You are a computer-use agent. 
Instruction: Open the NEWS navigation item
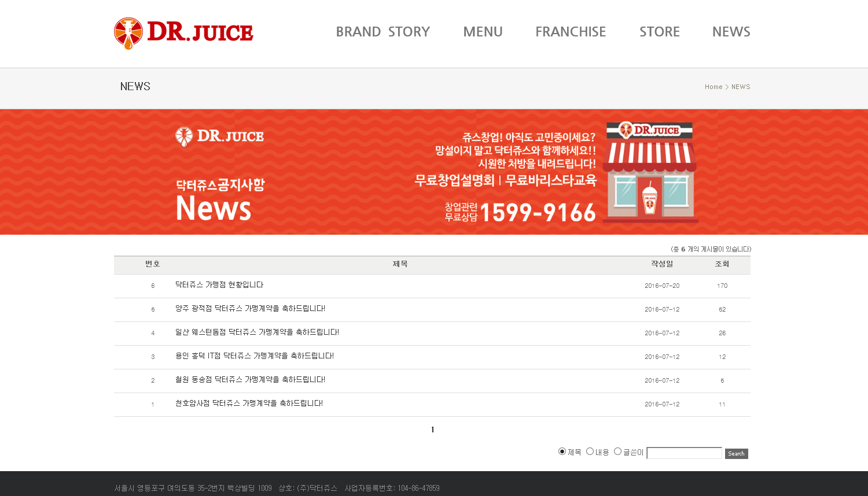pos(731,32)
